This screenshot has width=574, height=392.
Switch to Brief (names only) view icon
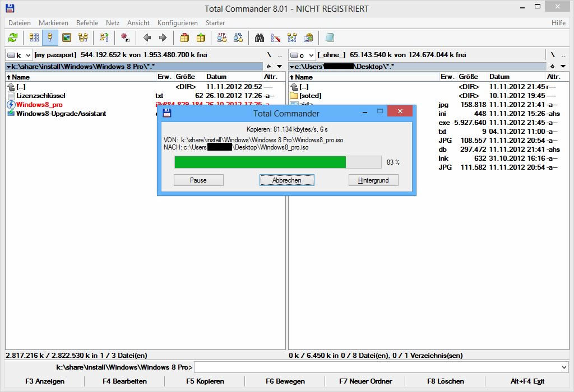tap(34, 38)
